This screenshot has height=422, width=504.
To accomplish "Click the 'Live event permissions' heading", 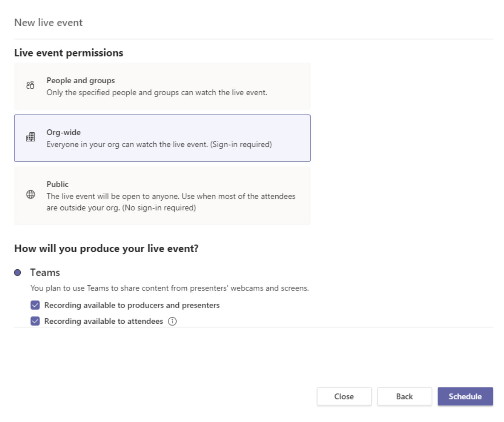I will [x=69, y=53].
